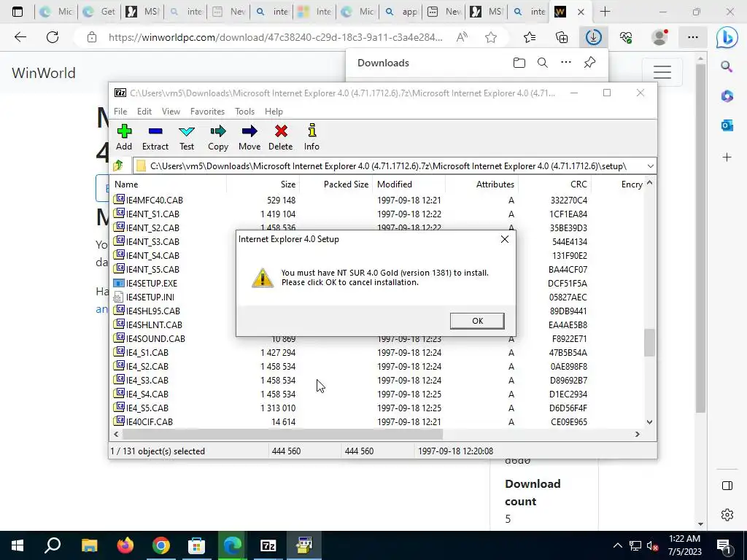Refresh the WinWorld page
Image resolution: width=747 pixels, height=560 pixels.
click(53, 37)
